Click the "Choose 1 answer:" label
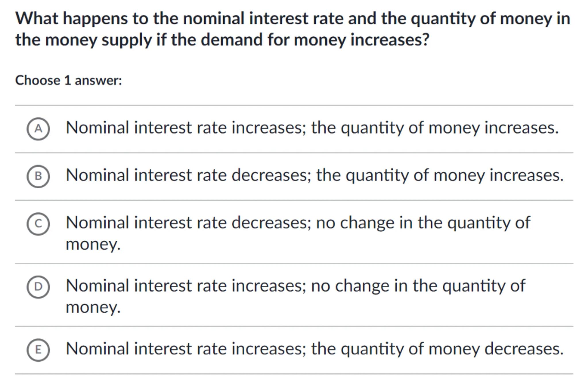 pyautogui.click(x=69, y=80)
